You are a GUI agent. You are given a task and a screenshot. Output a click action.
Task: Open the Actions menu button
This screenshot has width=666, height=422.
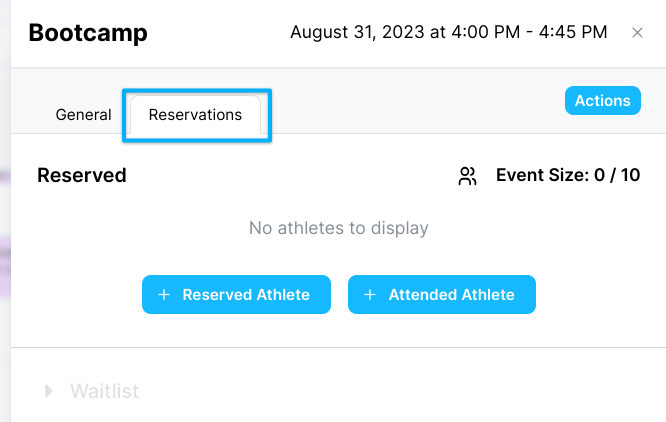pos(602,101)
